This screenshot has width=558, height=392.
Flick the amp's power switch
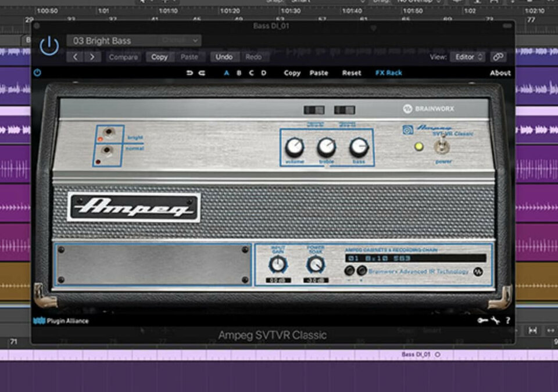[442, 146]
